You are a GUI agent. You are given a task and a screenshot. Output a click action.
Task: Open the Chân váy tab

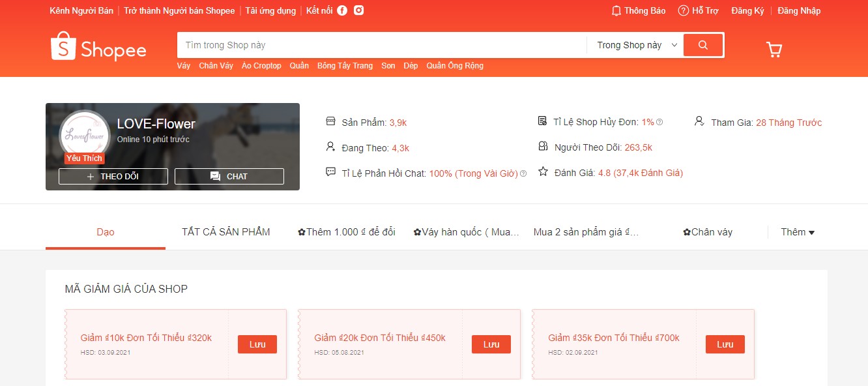708,232
